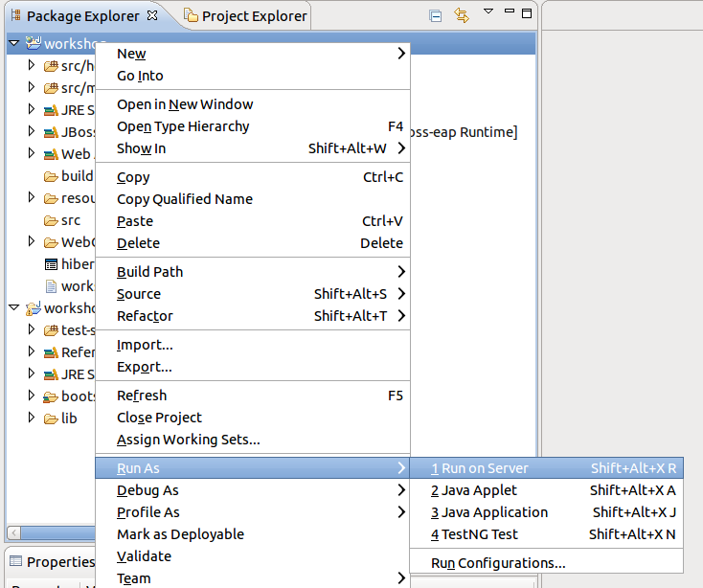Switch to the Project Explorer tab
The image size is (703, 588).
pos(246,15)
